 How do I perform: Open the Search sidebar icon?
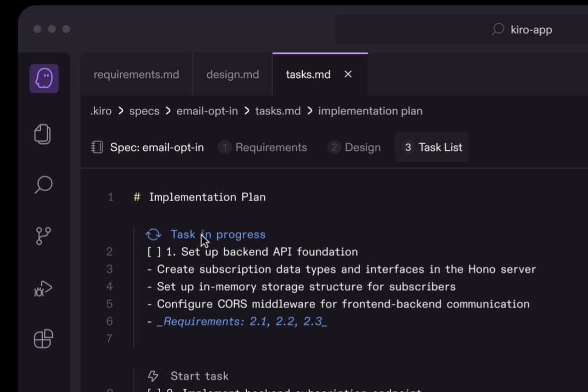coord(44,185)
